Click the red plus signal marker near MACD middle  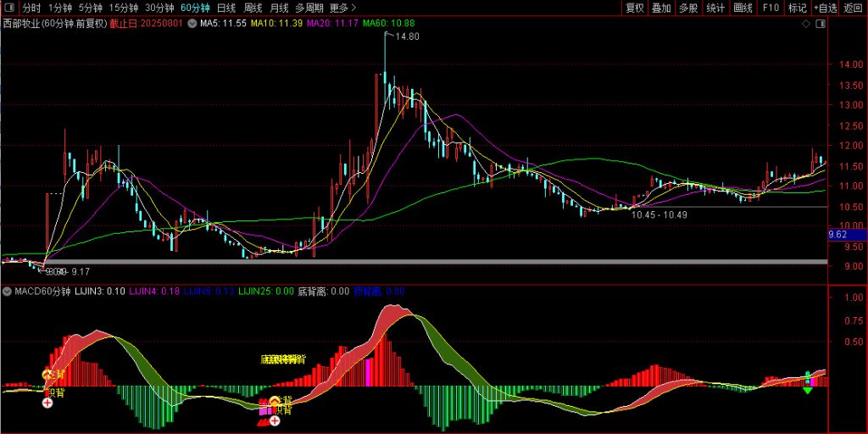pyautogui.click(x=274, y=420)
